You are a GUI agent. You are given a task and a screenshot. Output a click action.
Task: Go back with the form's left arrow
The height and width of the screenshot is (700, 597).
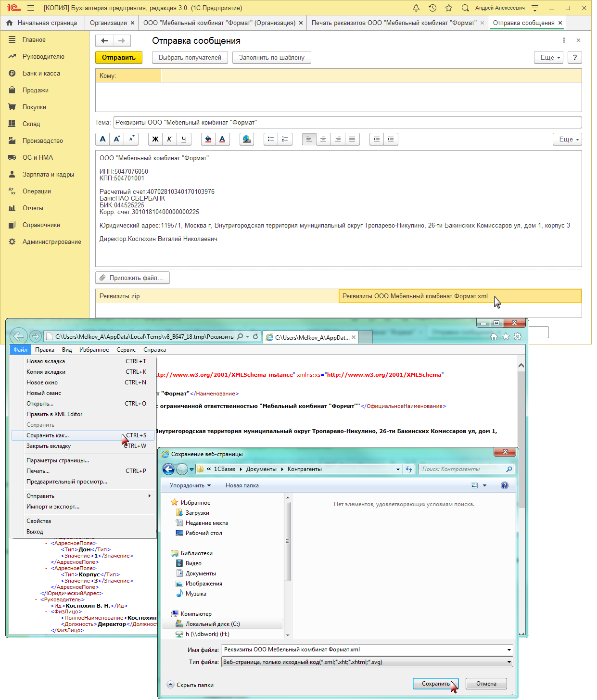[x=104, y=41]
